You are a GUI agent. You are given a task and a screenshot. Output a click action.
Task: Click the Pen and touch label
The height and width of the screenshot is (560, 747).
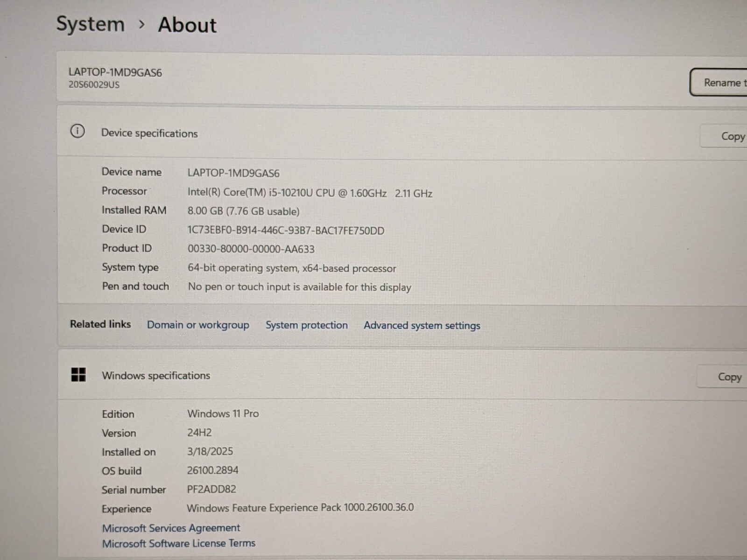135,286
